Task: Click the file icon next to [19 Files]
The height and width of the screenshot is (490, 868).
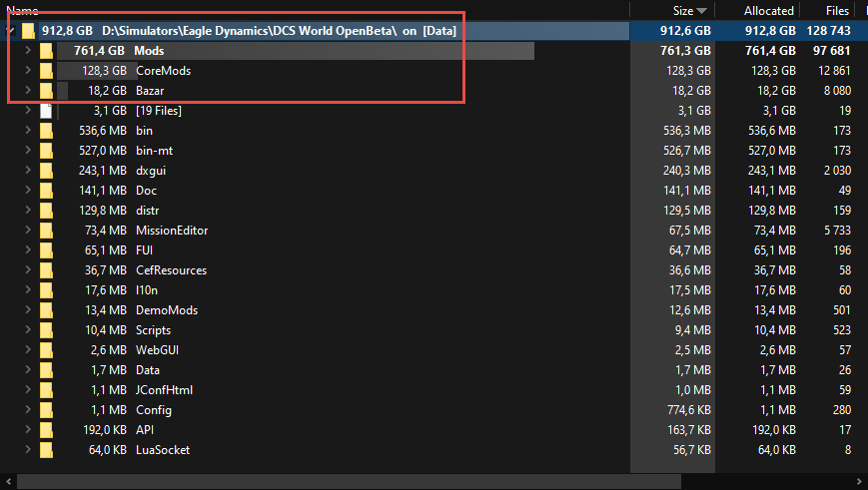Action: [47, 111]
